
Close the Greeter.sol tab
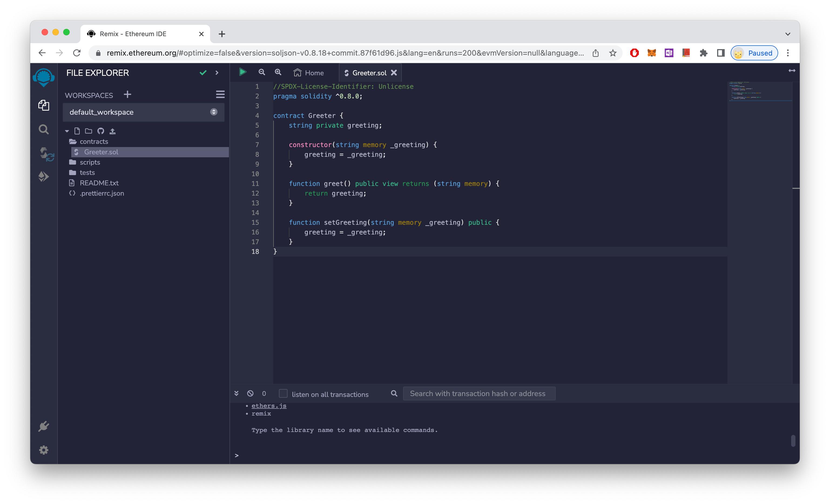(x=394, y=73)
